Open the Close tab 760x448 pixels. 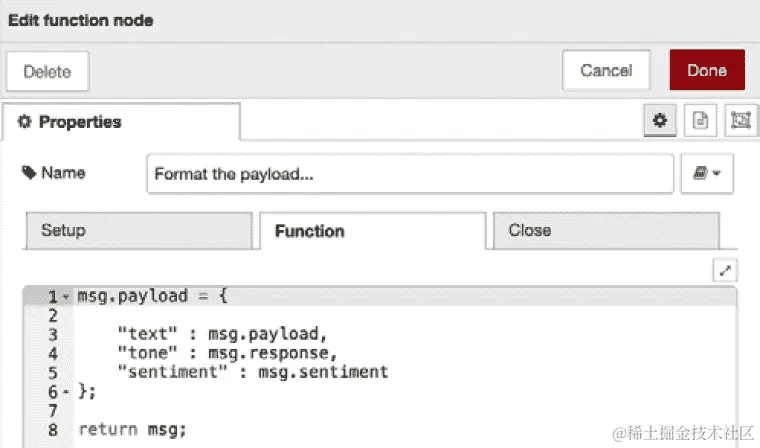[606, 230]
